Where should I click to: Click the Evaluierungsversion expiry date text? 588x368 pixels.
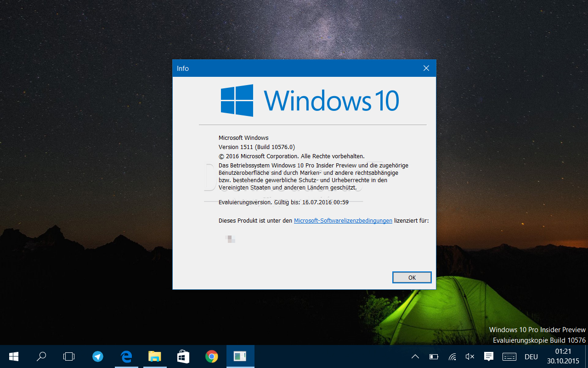(283, 202)
